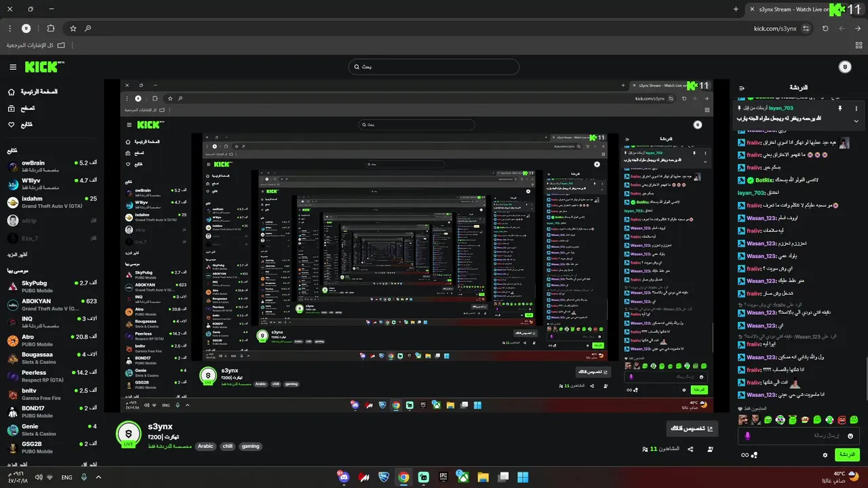Go back in browser history
868x488 pixels.
[858, 28]
